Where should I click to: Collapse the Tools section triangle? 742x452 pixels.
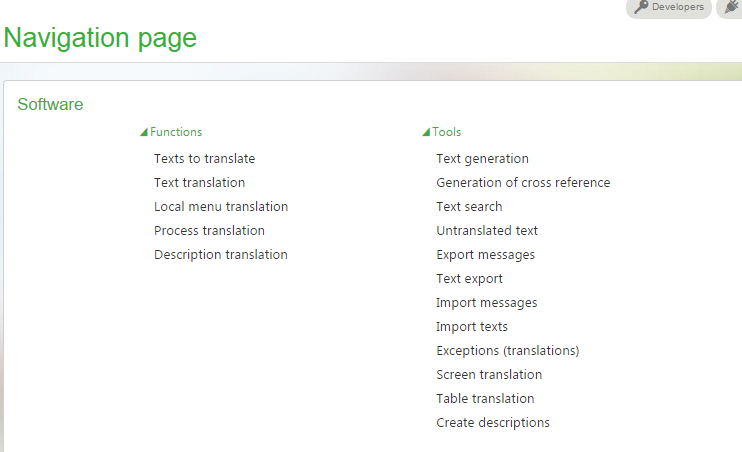426,132
